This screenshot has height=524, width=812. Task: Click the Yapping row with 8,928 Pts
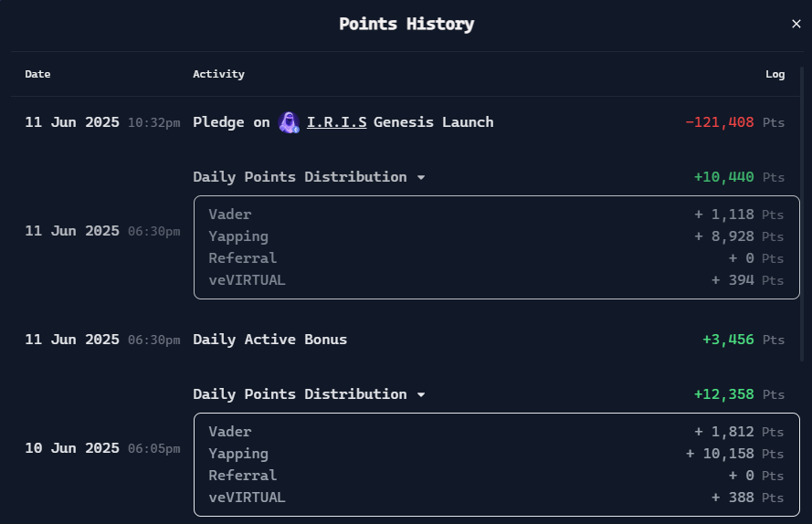[x=496, y=236]
